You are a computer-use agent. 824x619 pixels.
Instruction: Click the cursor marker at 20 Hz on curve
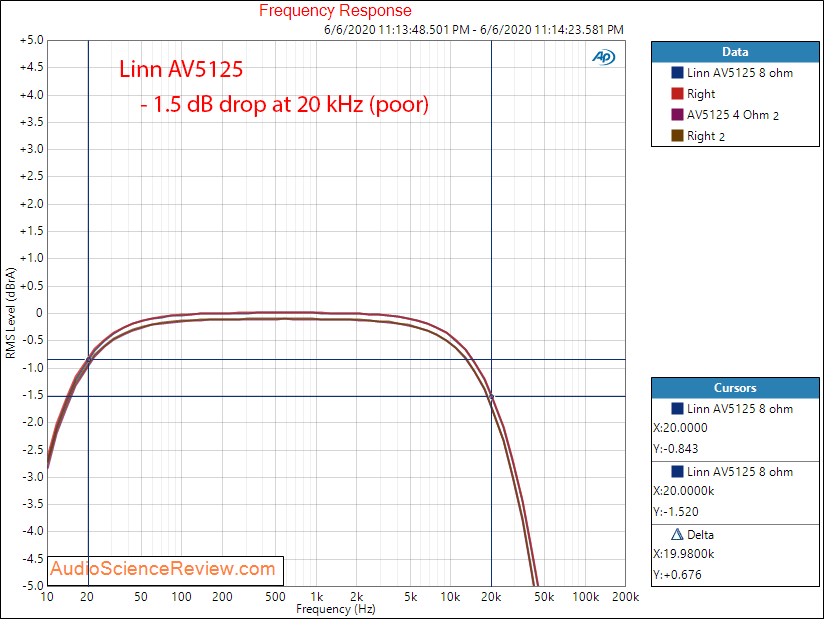(88, 359)
